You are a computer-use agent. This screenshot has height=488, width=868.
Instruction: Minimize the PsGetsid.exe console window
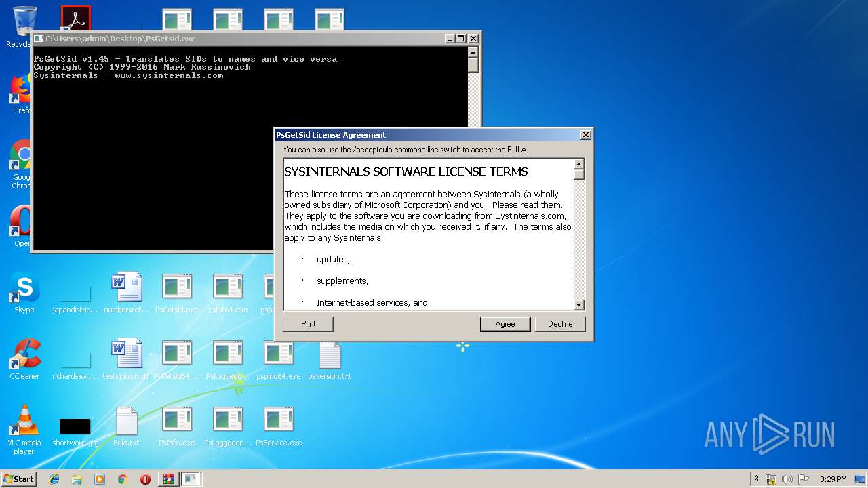coord(450,39)
